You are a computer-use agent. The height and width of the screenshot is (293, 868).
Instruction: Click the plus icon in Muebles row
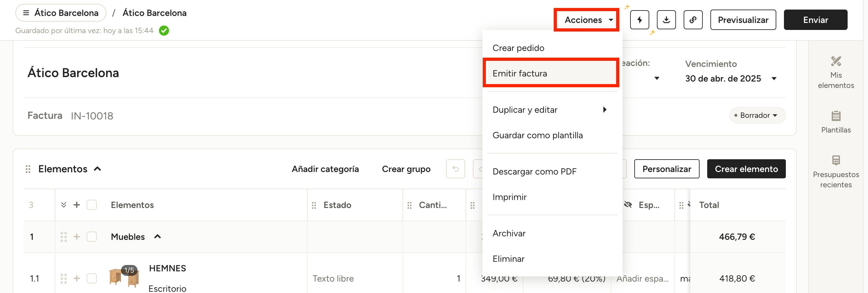[77, 237]
